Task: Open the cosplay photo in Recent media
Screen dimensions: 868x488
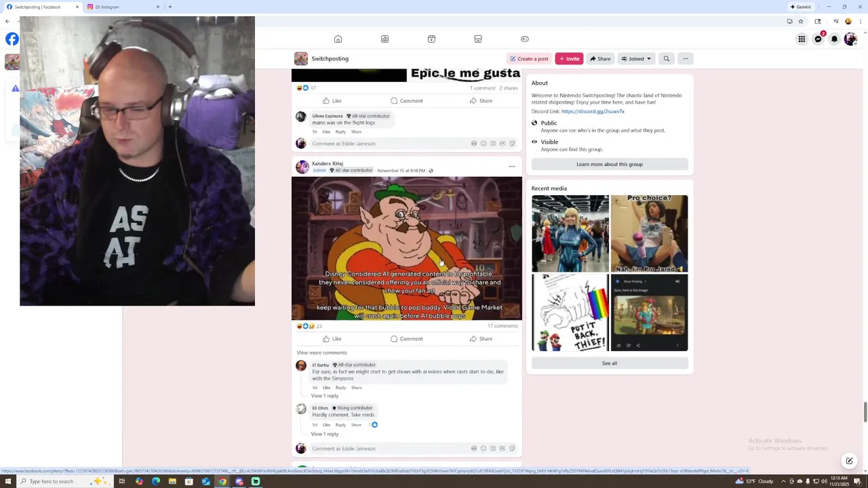Action: pyautogui.click(x=570, y=233)
